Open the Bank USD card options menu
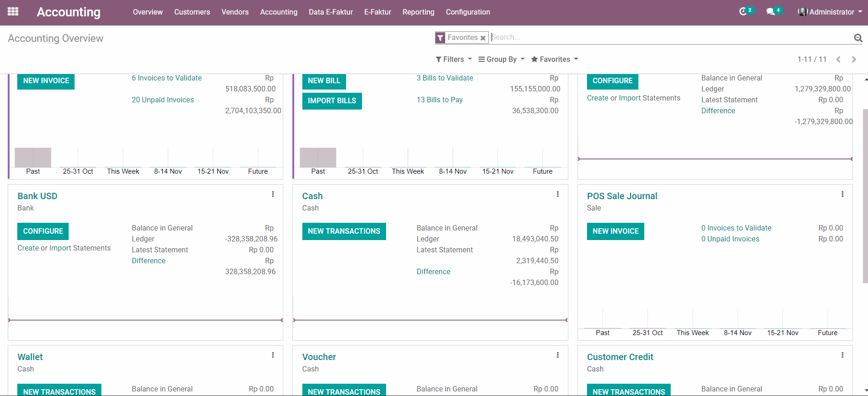 point(273,194)
